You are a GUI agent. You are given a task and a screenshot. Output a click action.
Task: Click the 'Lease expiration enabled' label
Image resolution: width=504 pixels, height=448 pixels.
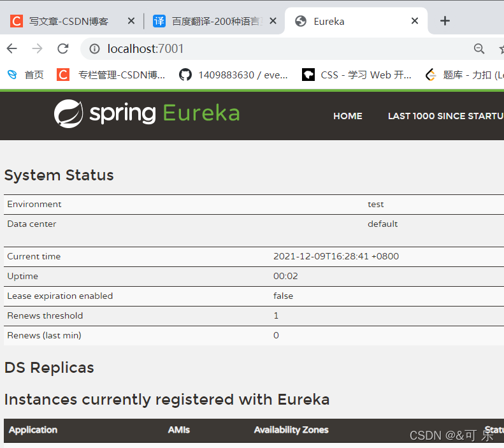pyautogui.click(x=60, y=296)
